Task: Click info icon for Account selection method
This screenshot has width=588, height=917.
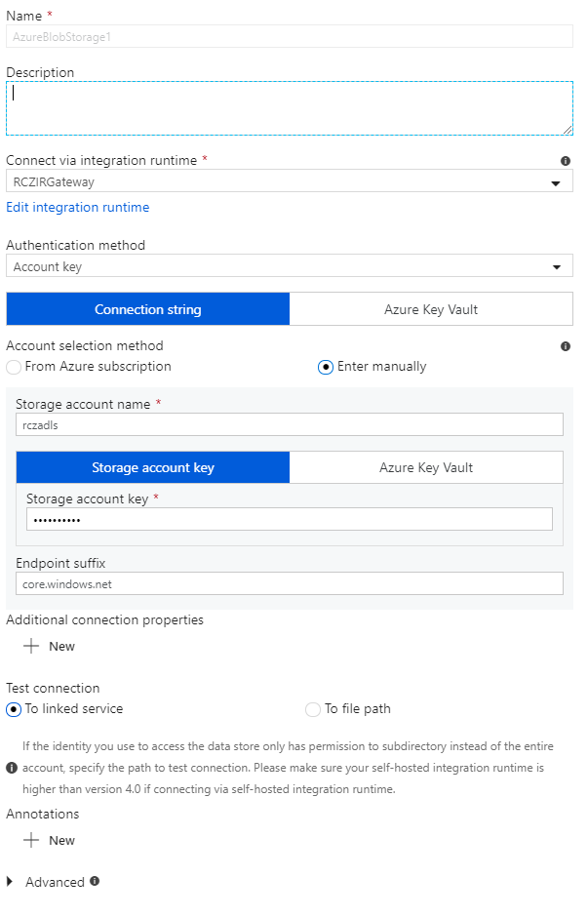Action: click(x=566, y=346)
